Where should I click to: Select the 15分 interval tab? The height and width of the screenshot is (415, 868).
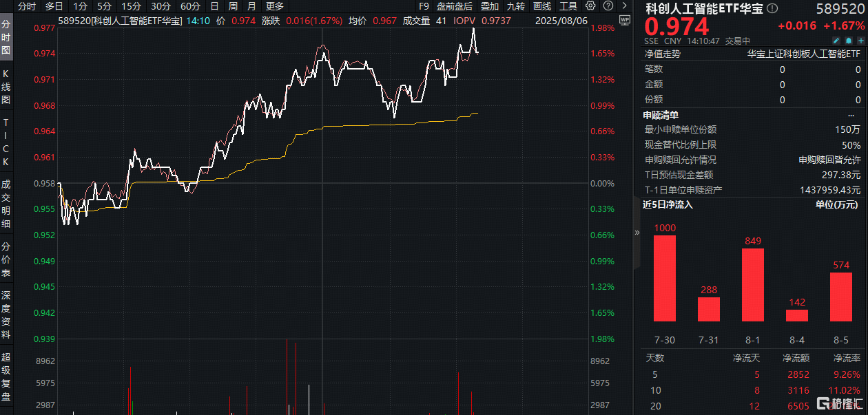[131, 6]
